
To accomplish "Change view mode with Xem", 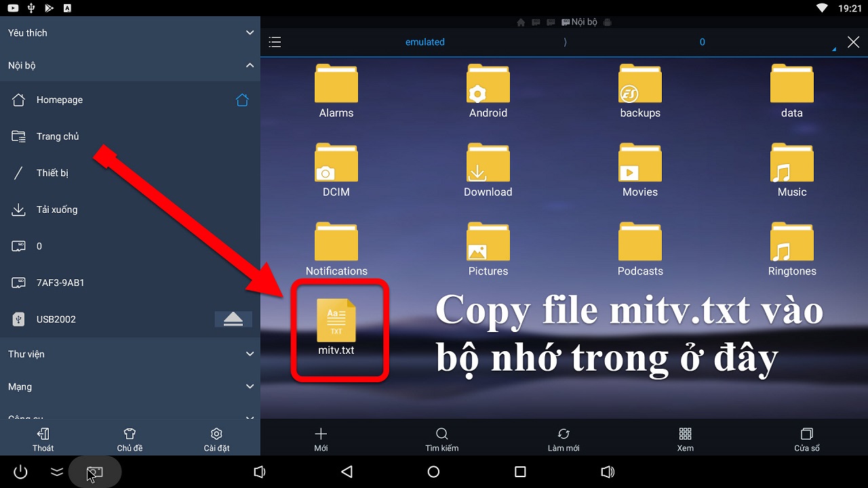I will [x=685, y=439].
